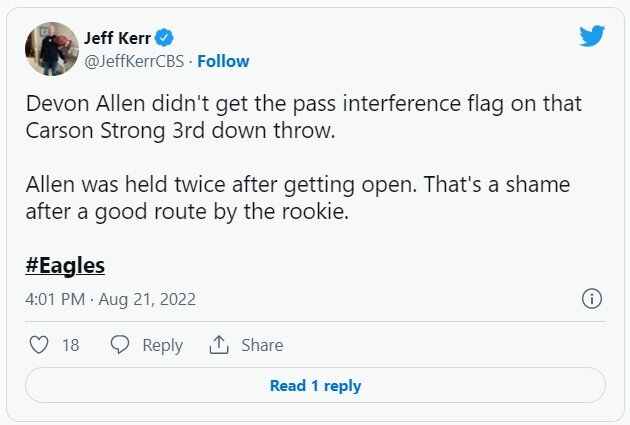Click the Twitter bird logo

(x=592, y=36)
